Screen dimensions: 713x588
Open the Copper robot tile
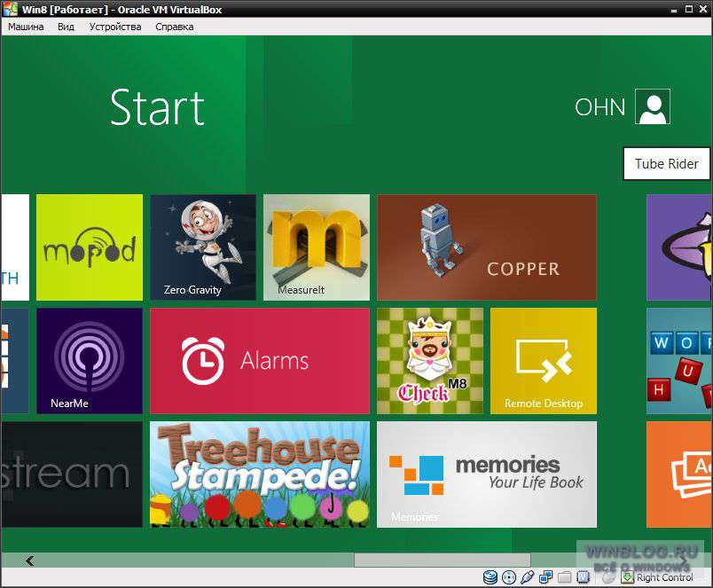click(487, 247)
